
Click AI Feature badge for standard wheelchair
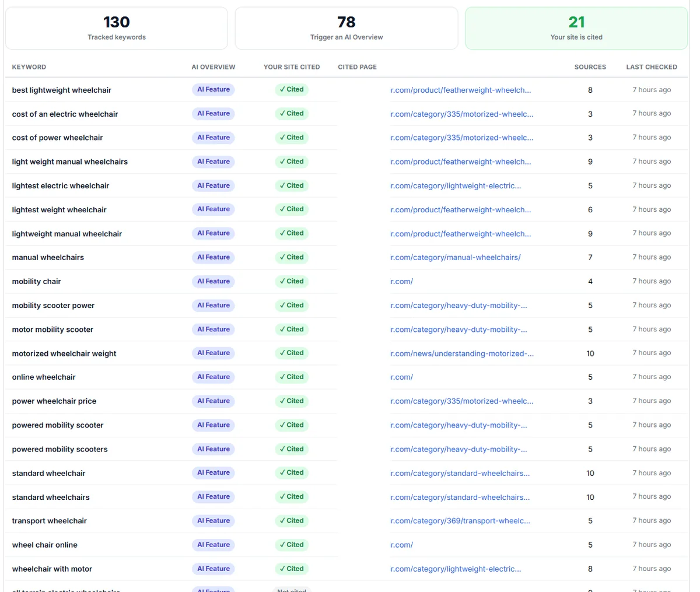[x=213, y=472]
